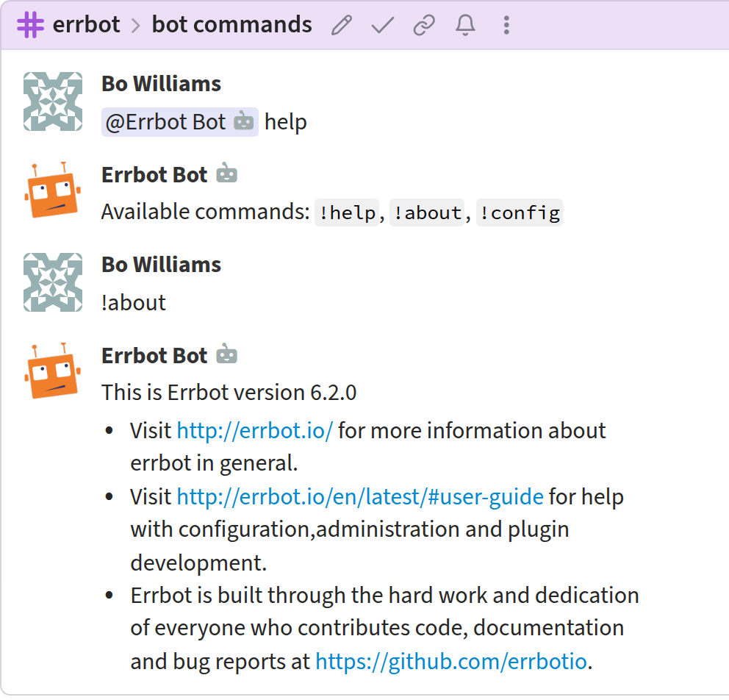Open the http://errbot.io/ link

(254, 430)
